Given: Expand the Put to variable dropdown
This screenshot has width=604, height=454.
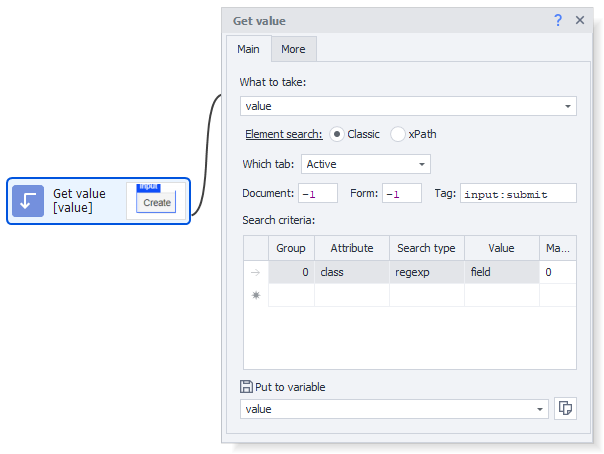Looking at the screenshot, I should (541, 409).
